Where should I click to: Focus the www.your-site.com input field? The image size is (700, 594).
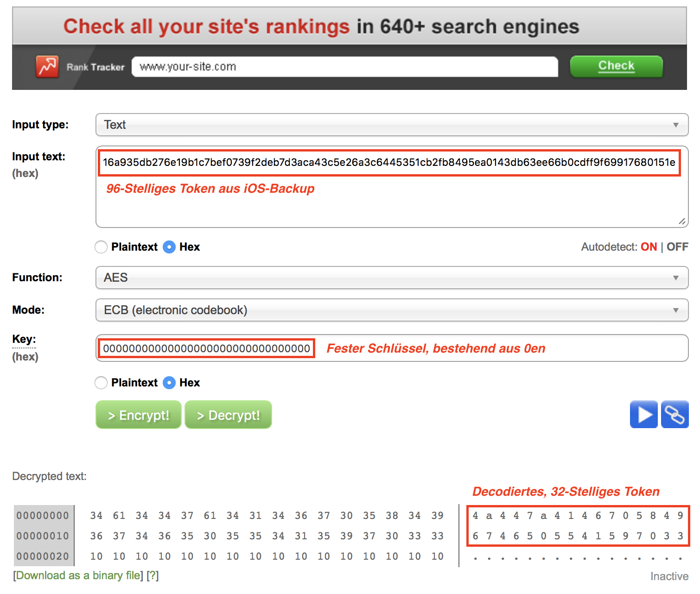(x=344, y=67)
